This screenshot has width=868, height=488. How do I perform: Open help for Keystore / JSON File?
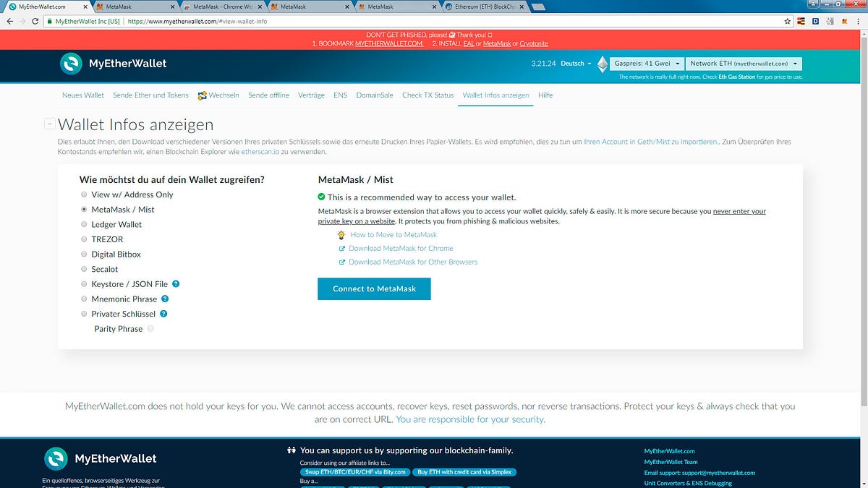176,284
